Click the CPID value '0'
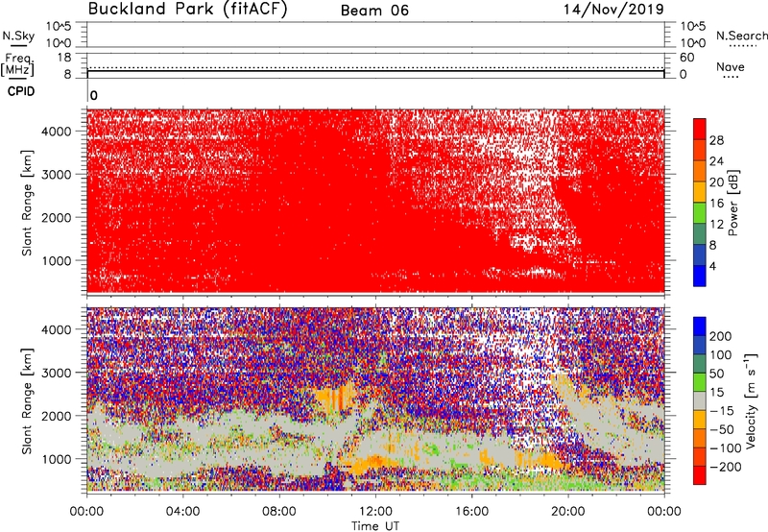Image resolution: width=768 pixels, height=532 pixels. point(94,95)
